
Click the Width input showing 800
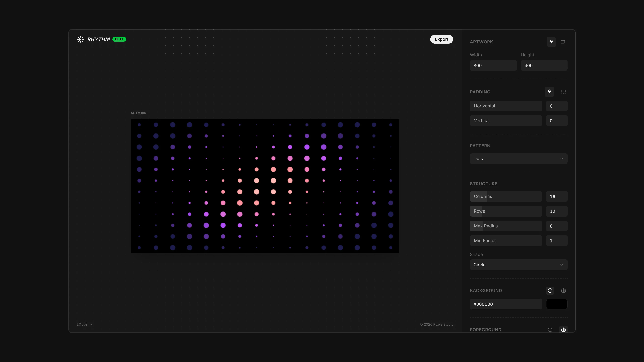click(x=493, y=65)
